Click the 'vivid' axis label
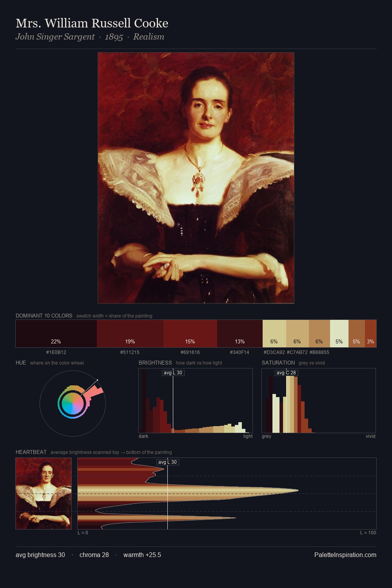The height and width of the screenshot is (588, 392). [x=370, y=436]
